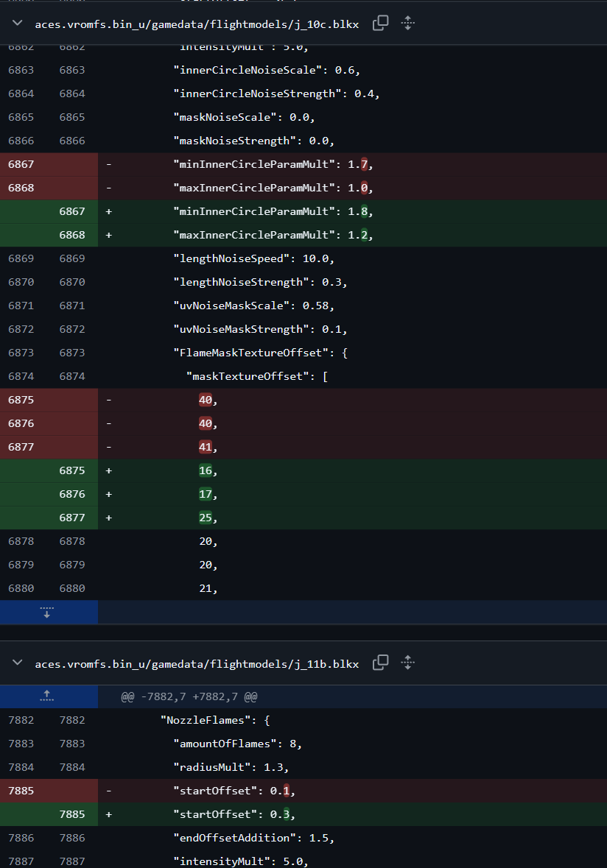Image resolution: width=607 pixels, height=868 pixels.
Task: Open the j_11b.blkx file path link
Action: [197, 664]
